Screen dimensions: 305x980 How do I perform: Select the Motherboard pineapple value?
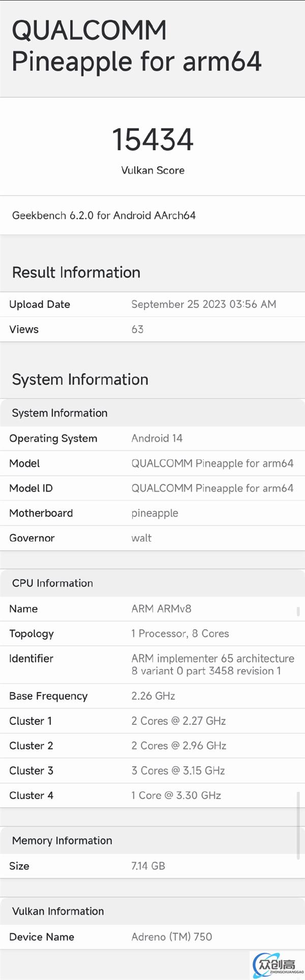(155, 513)
